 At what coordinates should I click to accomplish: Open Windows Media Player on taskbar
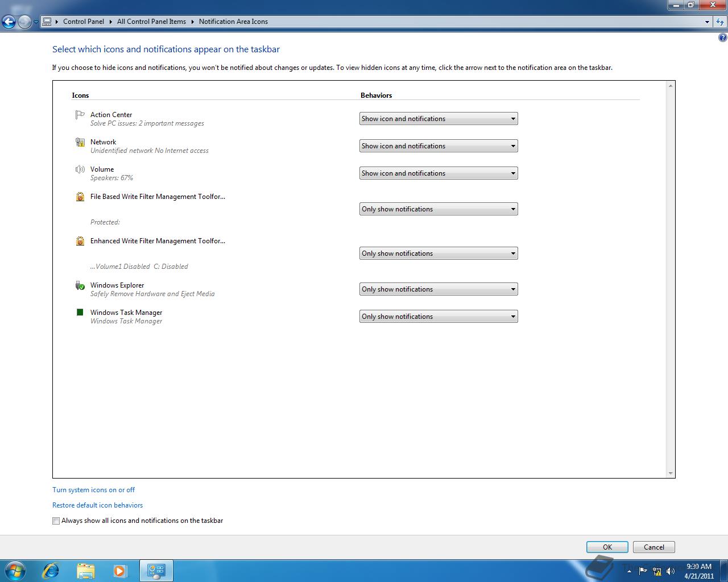(x=120, y=571)
